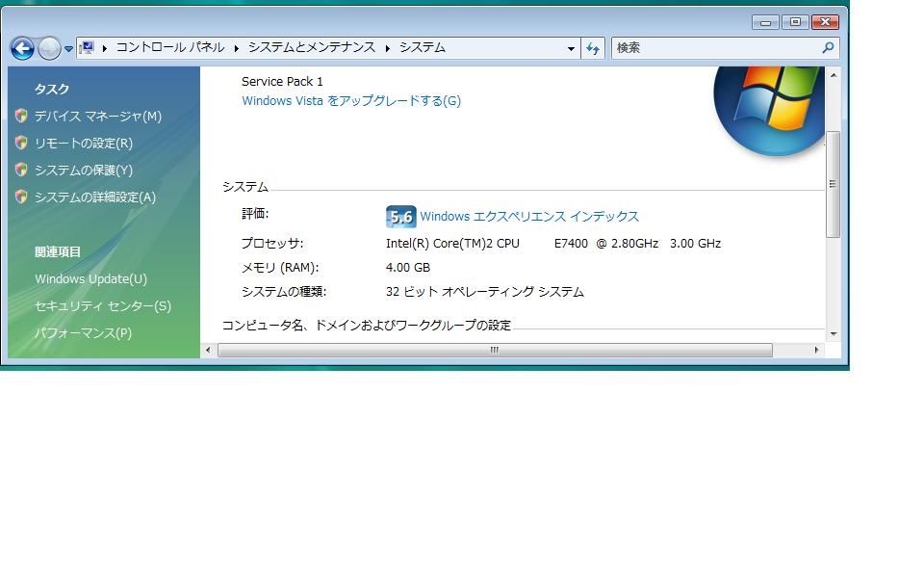Click Windows Vista をアップグレードする(G) link

pyautogui.click(x=351, y=101)
